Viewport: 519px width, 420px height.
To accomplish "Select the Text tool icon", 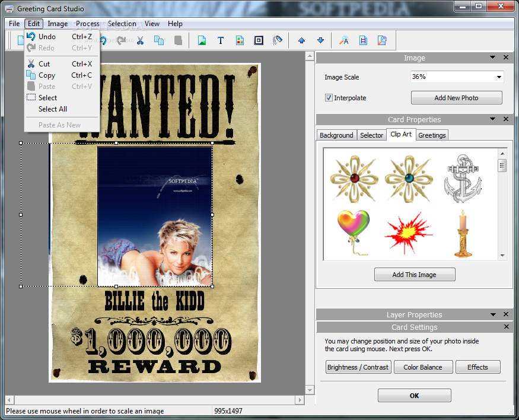I will [x=221, y=41].
